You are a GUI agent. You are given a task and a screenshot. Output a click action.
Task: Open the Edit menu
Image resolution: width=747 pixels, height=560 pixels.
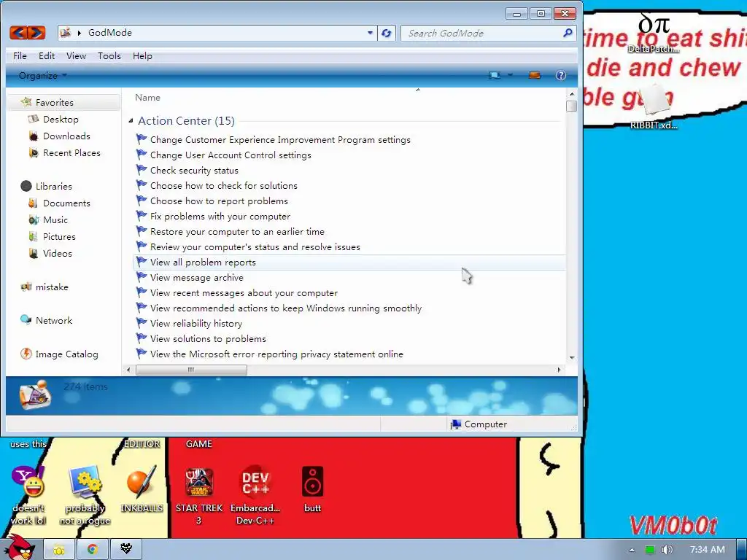tap(47, 55)
